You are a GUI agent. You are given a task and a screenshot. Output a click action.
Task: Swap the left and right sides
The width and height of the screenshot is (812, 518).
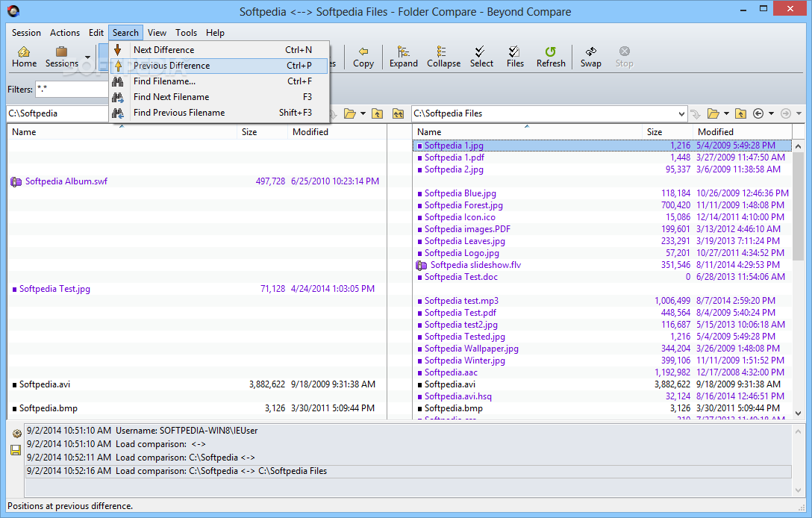click(590, 57)
